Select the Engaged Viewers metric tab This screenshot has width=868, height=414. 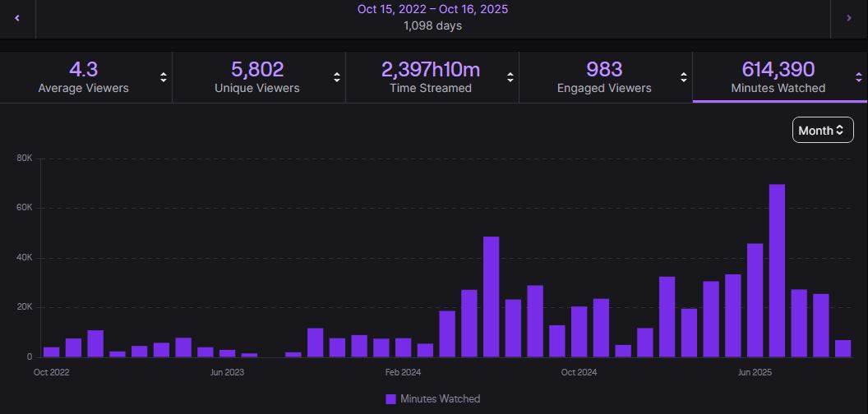pyautogui.click(x=606, y=77)
